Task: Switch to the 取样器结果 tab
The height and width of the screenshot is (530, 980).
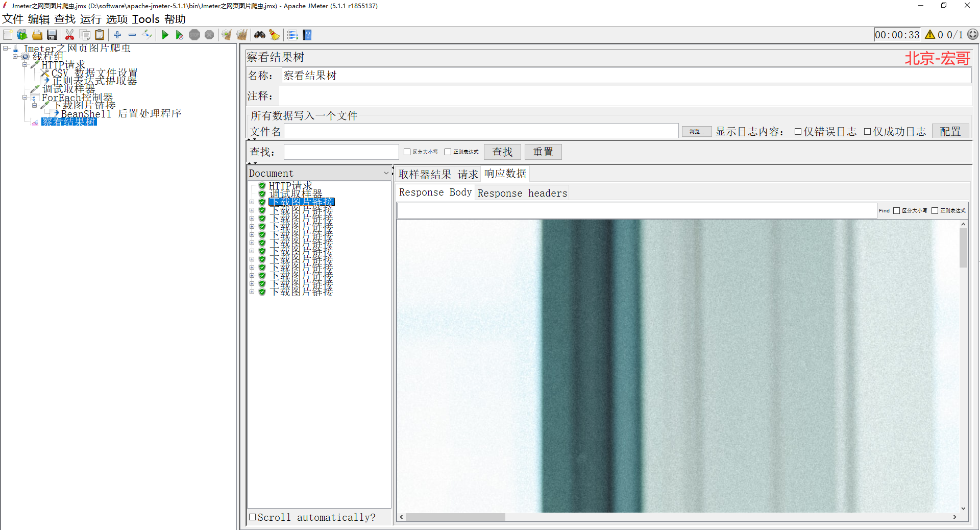Action: [x=425, y=174]
